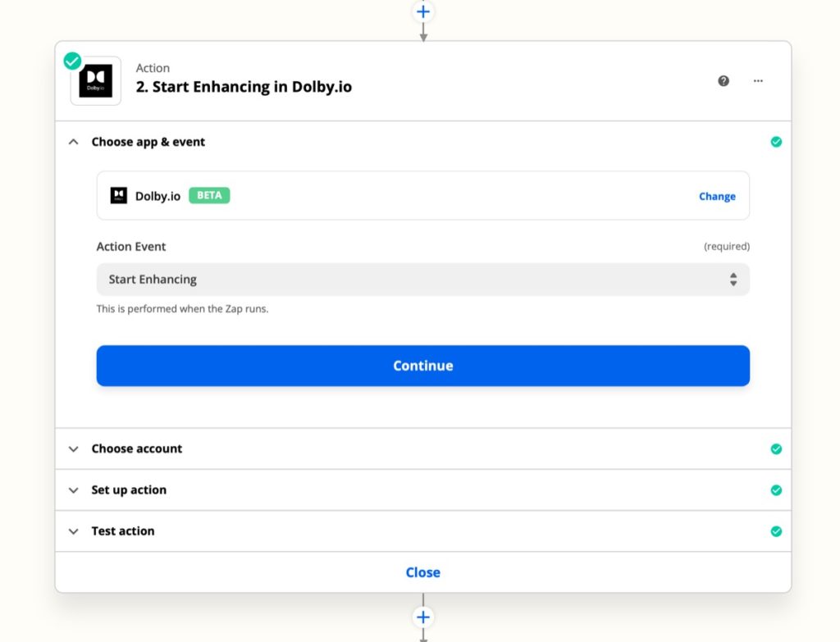
Task: Click the 'Choose app & event' section title
Action: pyautogui.click(x=148, y=142)
